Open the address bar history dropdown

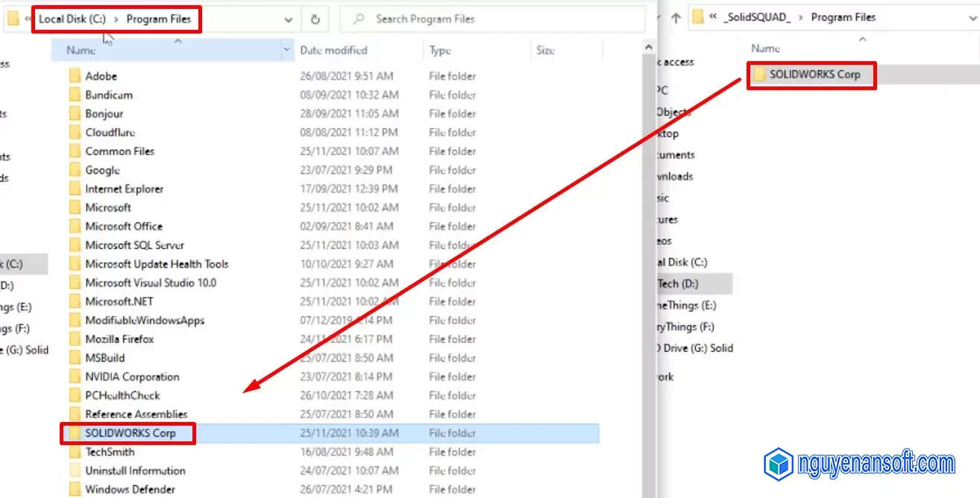[x=289, y=19]
